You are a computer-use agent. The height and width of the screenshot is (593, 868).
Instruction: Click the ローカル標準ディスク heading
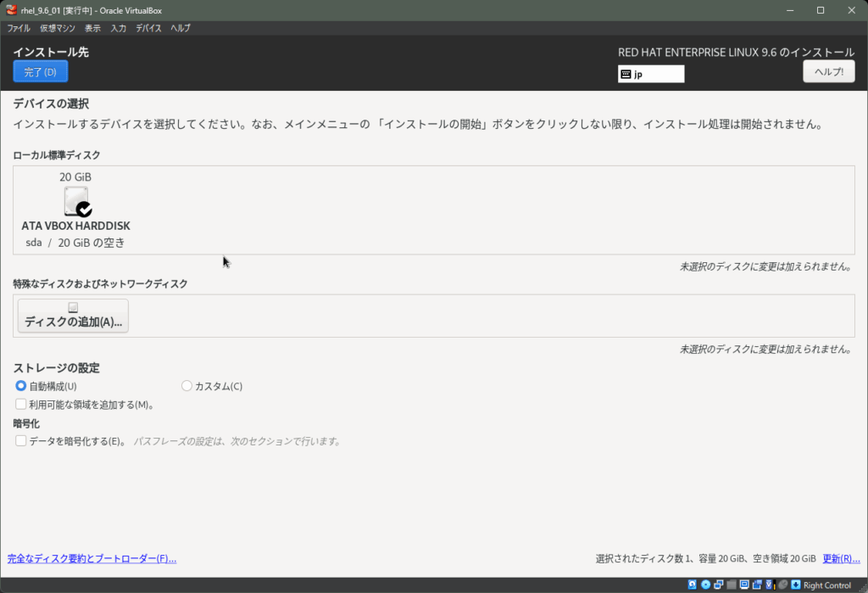[x=57, y=155]
